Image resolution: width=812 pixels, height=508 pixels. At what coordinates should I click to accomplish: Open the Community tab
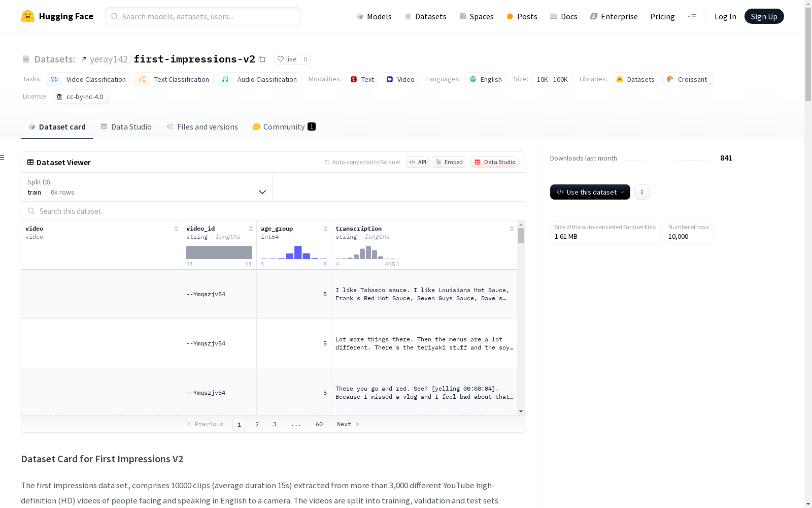click(x=284, y=127)
